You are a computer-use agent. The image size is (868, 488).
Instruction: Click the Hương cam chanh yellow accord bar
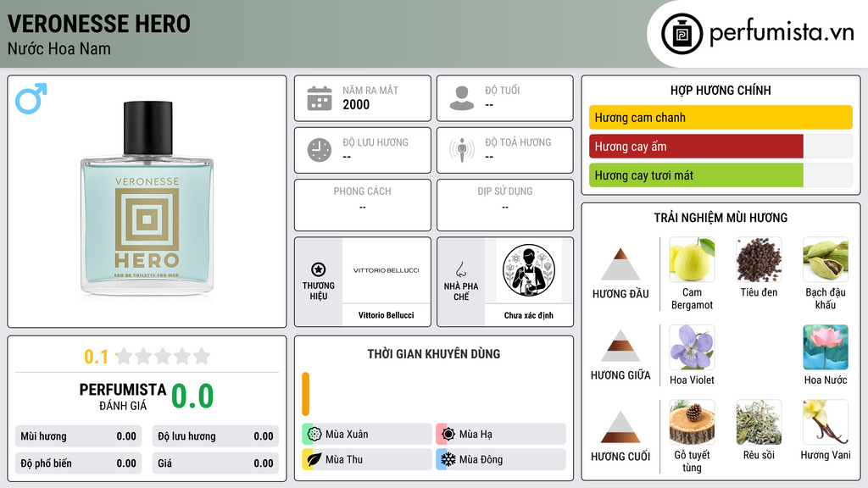tap(721, 117)
